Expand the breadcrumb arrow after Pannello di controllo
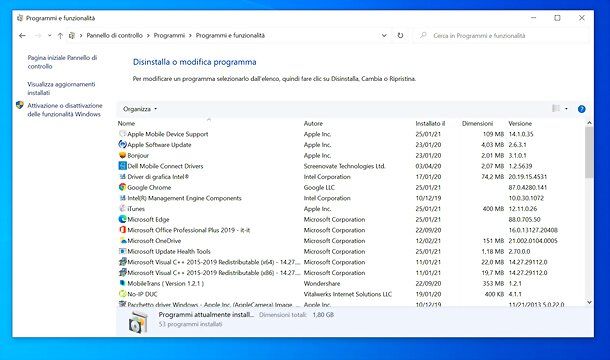This screenshot has height=360, width=610. 148,35
